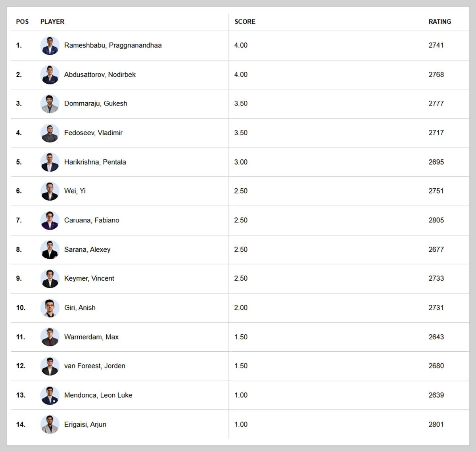Open Sarana, Alexey player name

pos(87,249)
